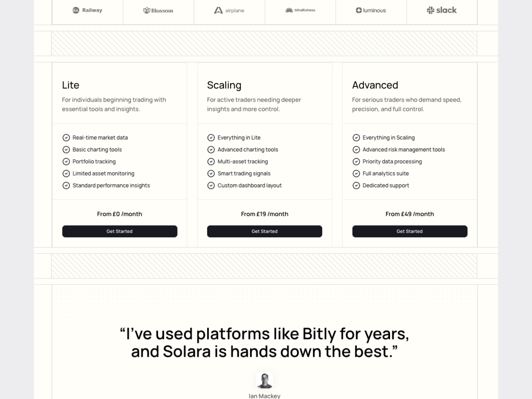Screen dimensions: 532x399
Task: Click the From £19 /month price
Action: [x=265, y=214]
